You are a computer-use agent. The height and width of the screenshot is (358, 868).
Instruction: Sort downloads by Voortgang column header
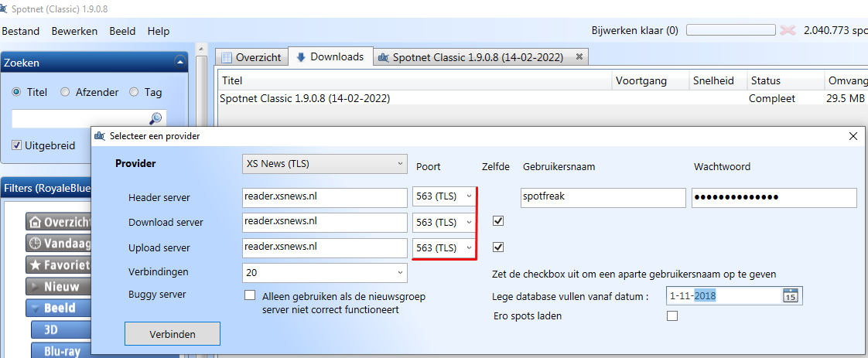(x=651, y=80)
